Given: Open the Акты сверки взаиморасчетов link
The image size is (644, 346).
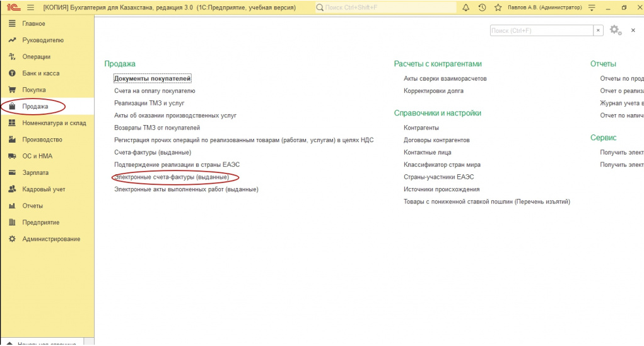Looking at the screenshot, I should 445,78.
